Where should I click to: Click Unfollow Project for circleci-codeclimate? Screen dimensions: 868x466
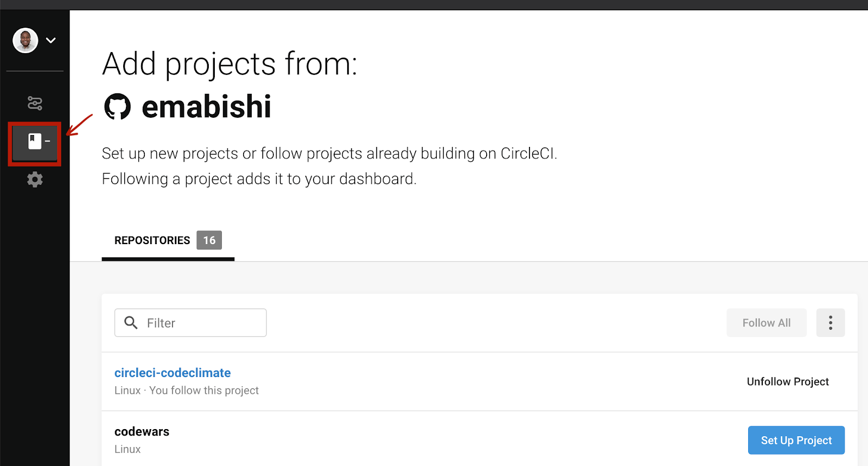point(788,381)
